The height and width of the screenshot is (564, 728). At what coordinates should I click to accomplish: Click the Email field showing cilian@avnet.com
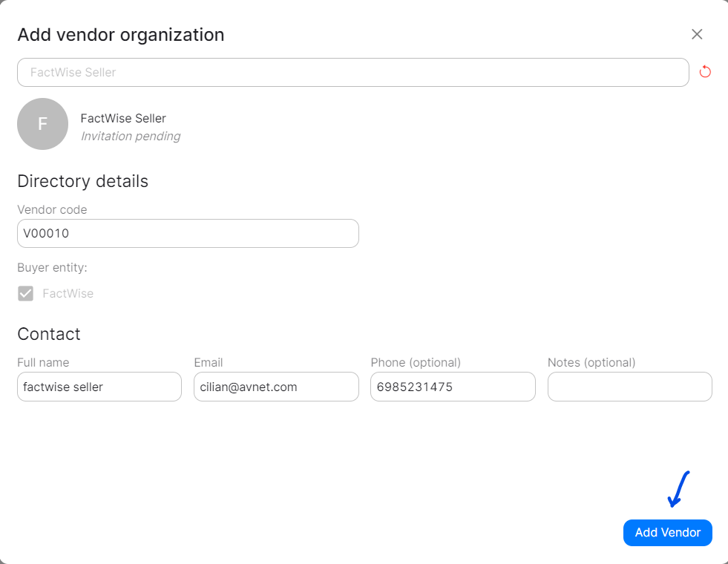(275, 387)
